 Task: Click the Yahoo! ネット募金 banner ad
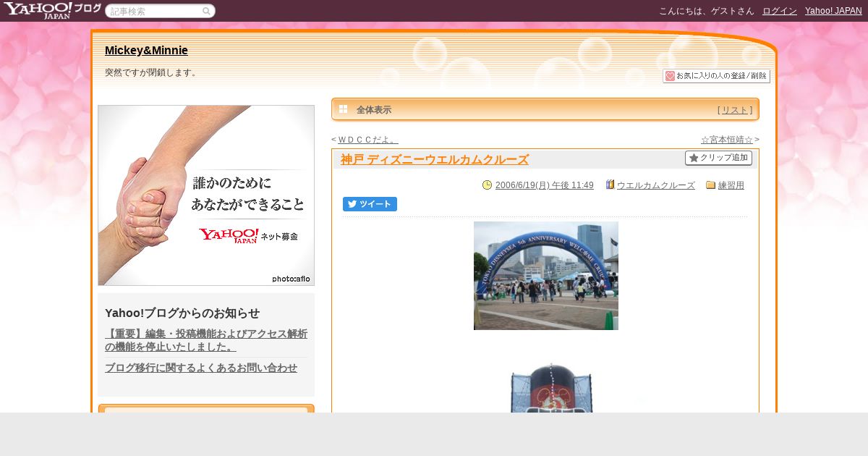tap(206, 195)
